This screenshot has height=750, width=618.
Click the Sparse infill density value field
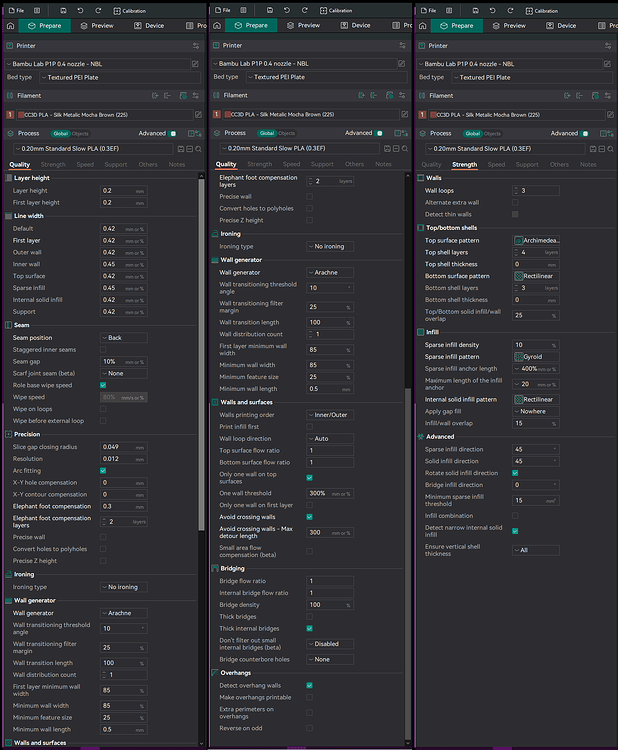(x=536, y=345)
